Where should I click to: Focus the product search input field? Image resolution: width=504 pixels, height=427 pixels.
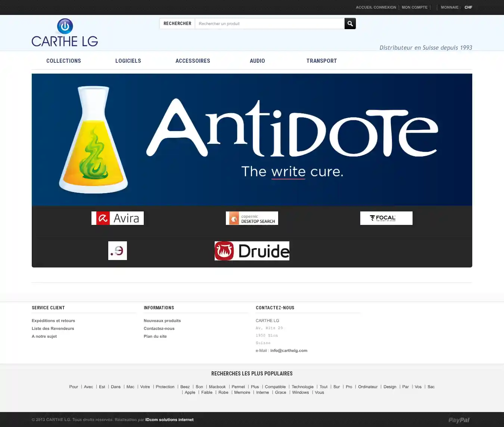pos(269,24)
